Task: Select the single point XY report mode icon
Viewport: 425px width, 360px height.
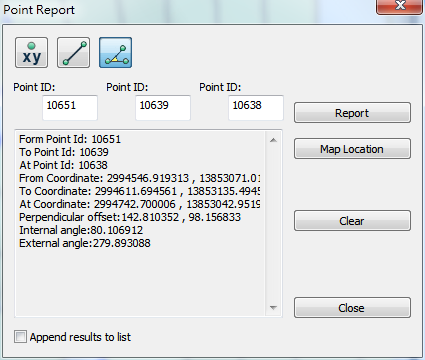Action: [x=31, y=53]
